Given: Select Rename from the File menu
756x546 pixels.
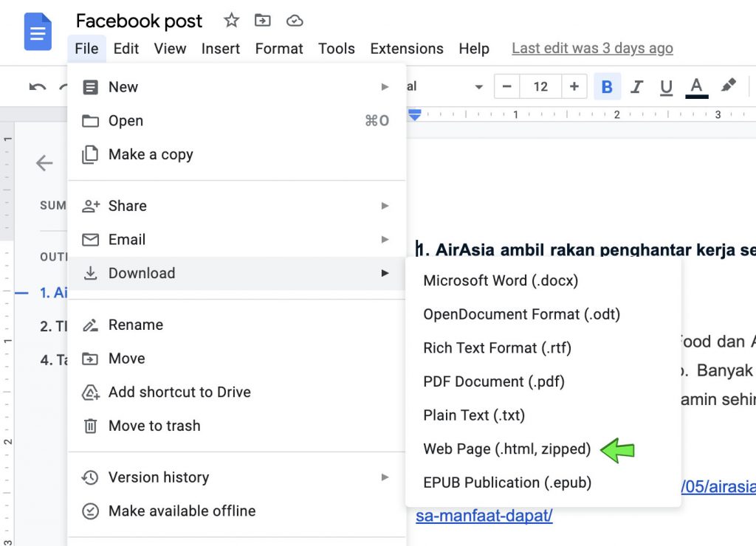Looking at the screenshot, I should coord(236,325).
